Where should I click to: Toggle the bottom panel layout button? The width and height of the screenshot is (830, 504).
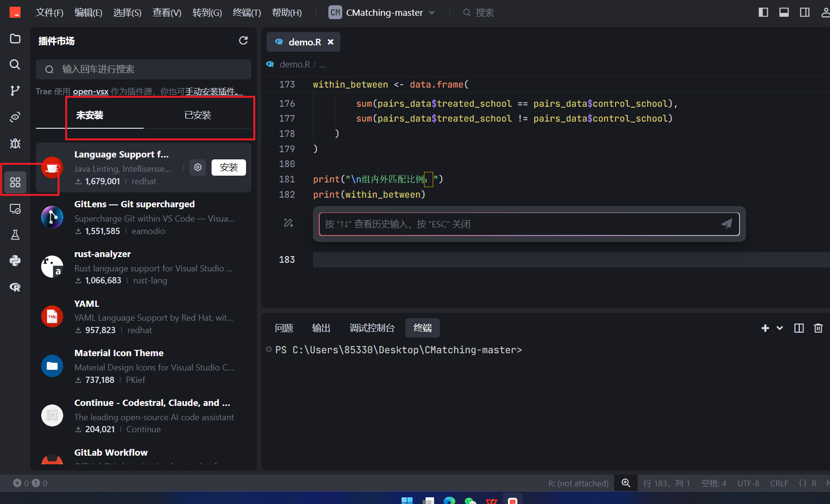(x=784, y=12)
